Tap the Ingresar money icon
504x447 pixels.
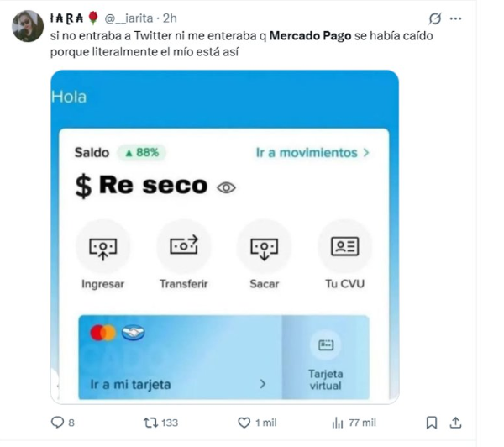102,248
